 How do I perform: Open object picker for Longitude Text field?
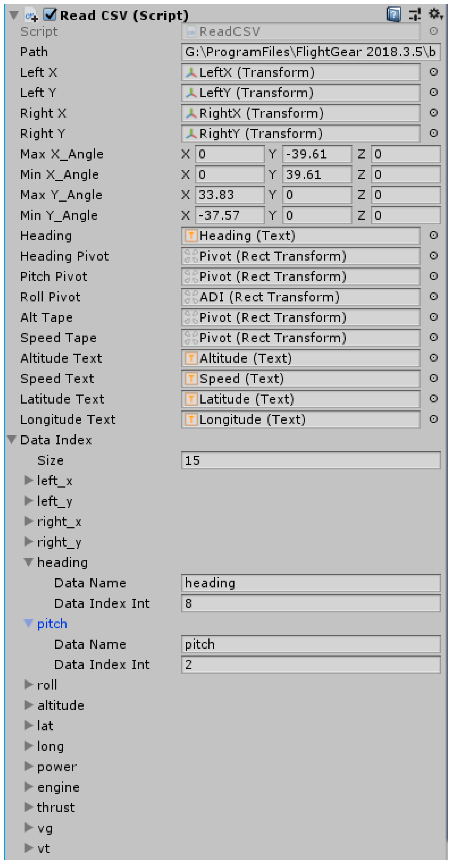coord(434,419)
